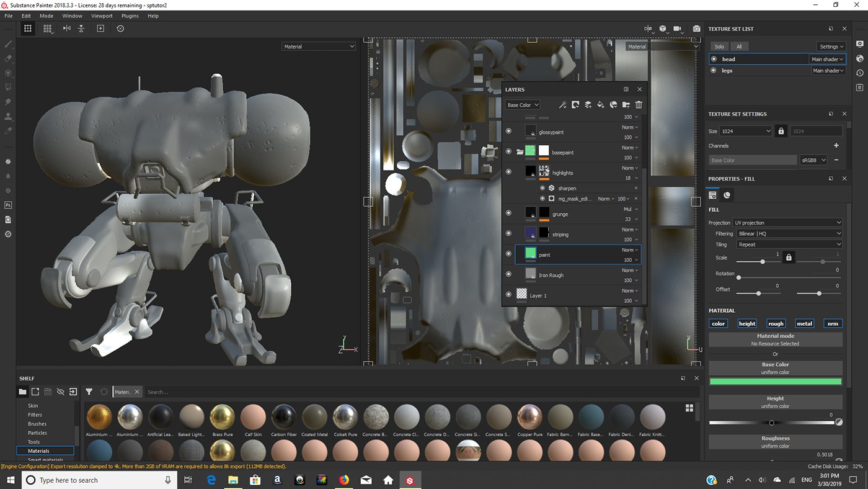
Task: Add a fill layer in Layers panel
Action: (x=601, y=105)
